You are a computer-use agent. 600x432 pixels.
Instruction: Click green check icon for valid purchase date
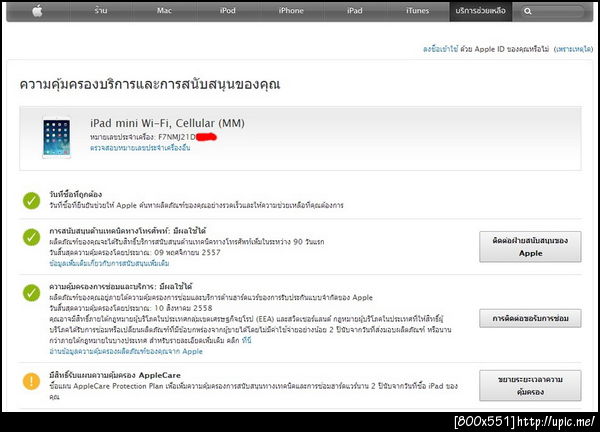[31, 201]
